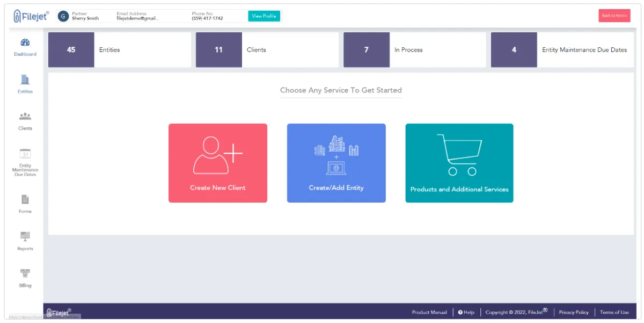This screenshot has height=323, width=644.
Task: Open the 4 Entity Maintenance Due Dates tile
Action: pos(562,50)
